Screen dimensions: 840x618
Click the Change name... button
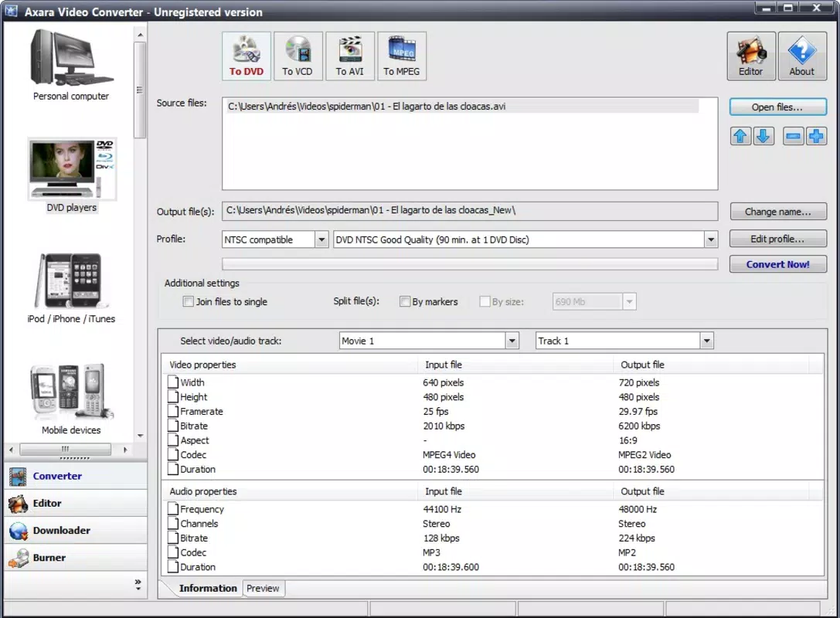point(778,212)
